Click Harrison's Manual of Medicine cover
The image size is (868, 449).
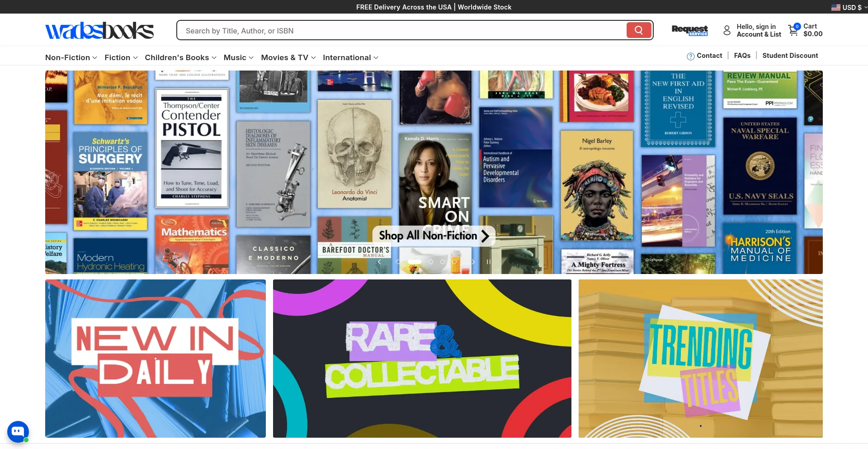point(760,249)
